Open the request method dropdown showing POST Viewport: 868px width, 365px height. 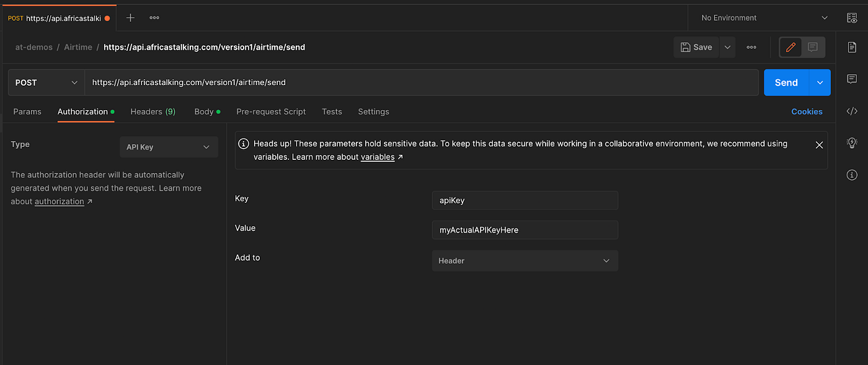[45, 82]
